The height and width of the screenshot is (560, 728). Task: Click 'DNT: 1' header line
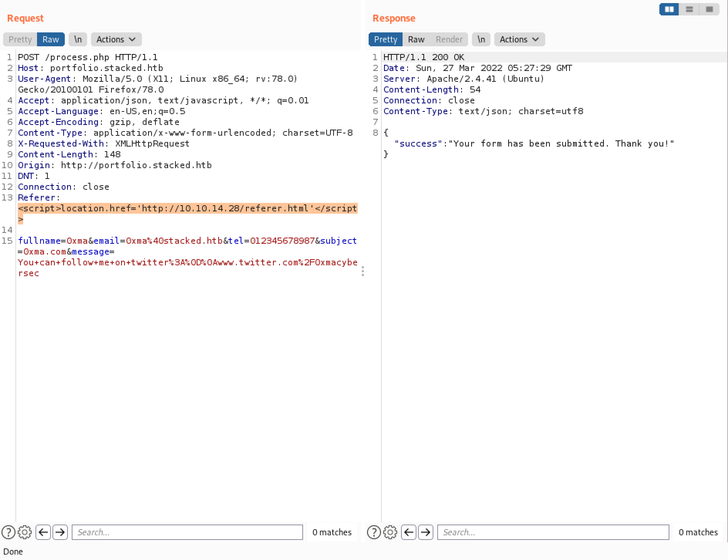34,176
